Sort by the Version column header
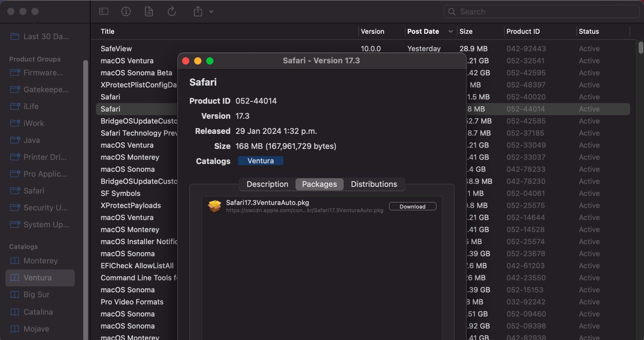Viewport: 644px width, 340px height. 373,32
